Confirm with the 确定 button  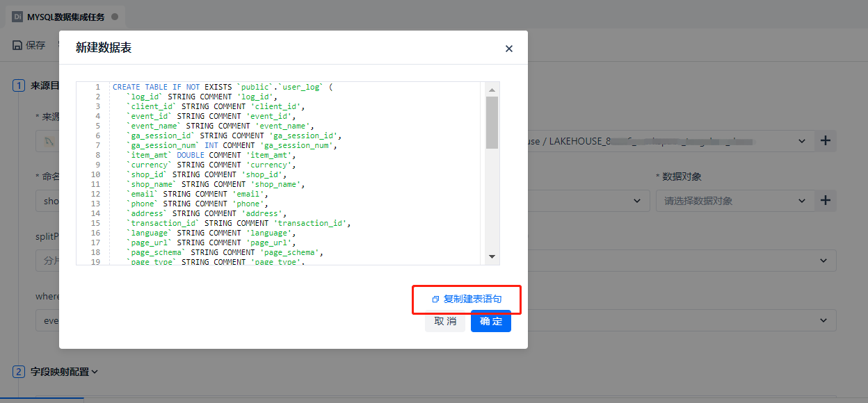(490, 321)
